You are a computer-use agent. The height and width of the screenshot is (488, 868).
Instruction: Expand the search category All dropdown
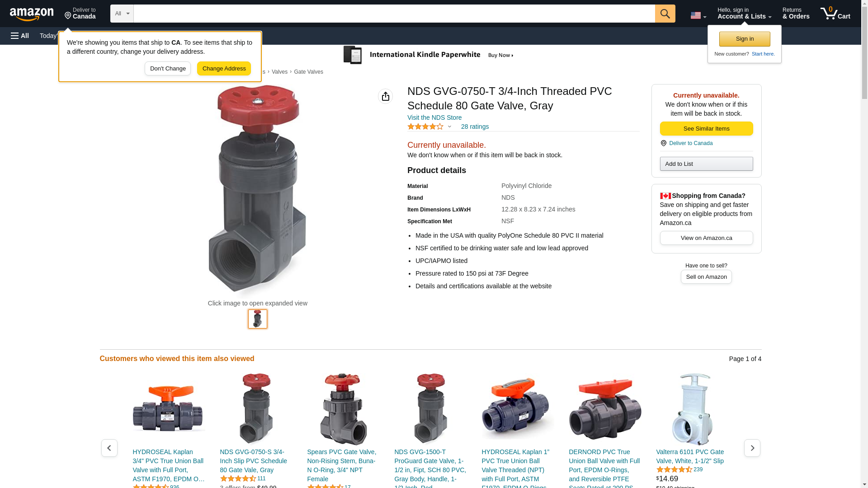[122, 14]
